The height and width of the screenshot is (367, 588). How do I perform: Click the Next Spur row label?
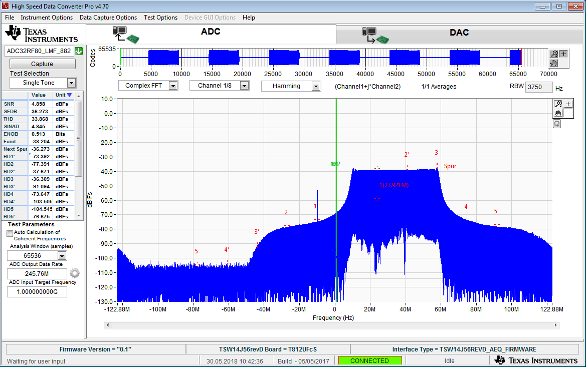pos(15,149)
